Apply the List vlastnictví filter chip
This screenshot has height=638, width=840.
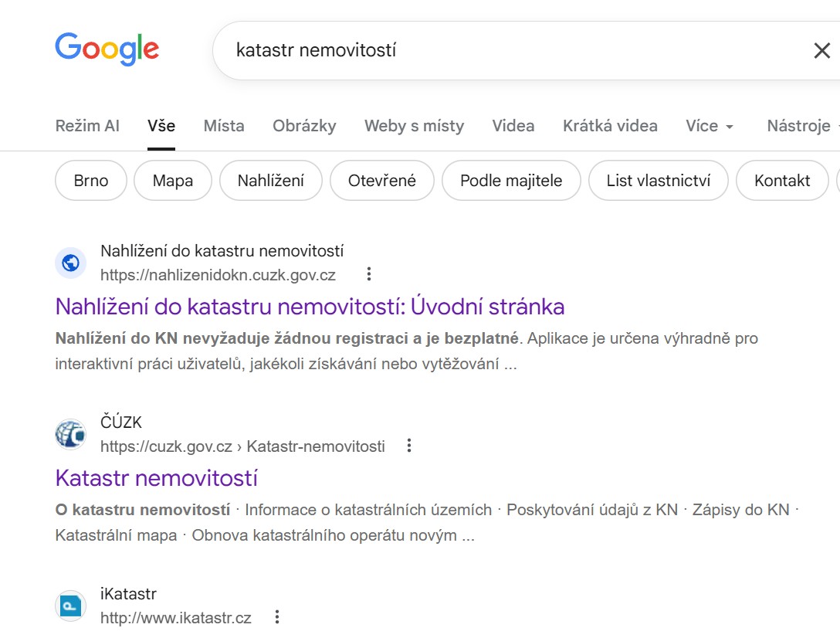[658, 181]
